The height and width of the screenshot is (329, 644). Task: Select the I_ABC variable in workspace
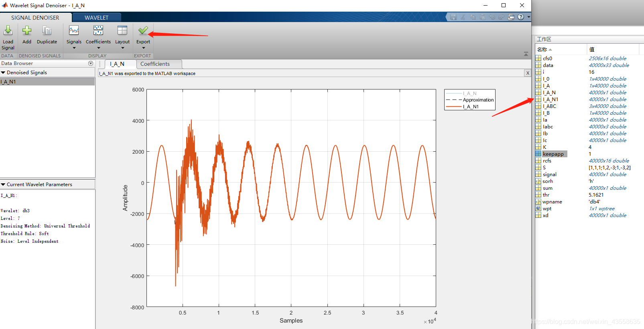click(550, 106)
